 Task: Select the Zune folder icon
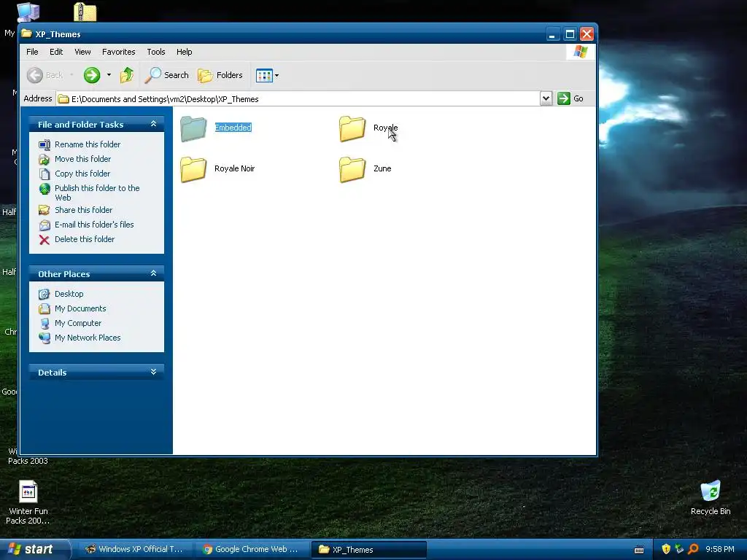click(352, 169)
